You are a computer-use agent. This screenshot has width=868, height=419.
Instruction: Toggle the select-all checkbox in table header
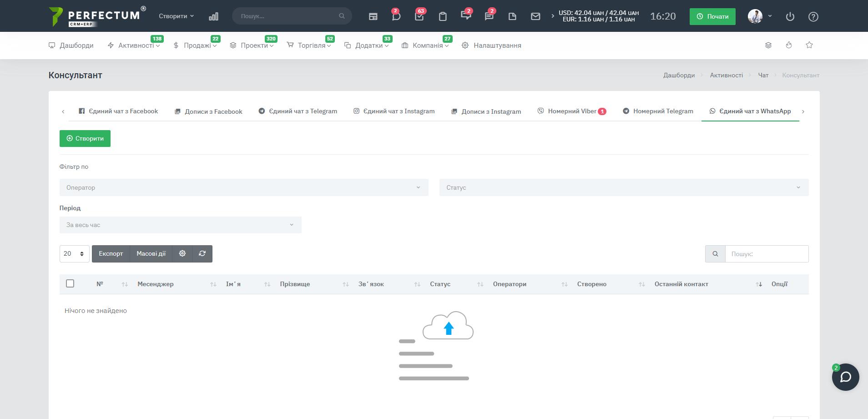pyautogui.click(x=70, y=283)
